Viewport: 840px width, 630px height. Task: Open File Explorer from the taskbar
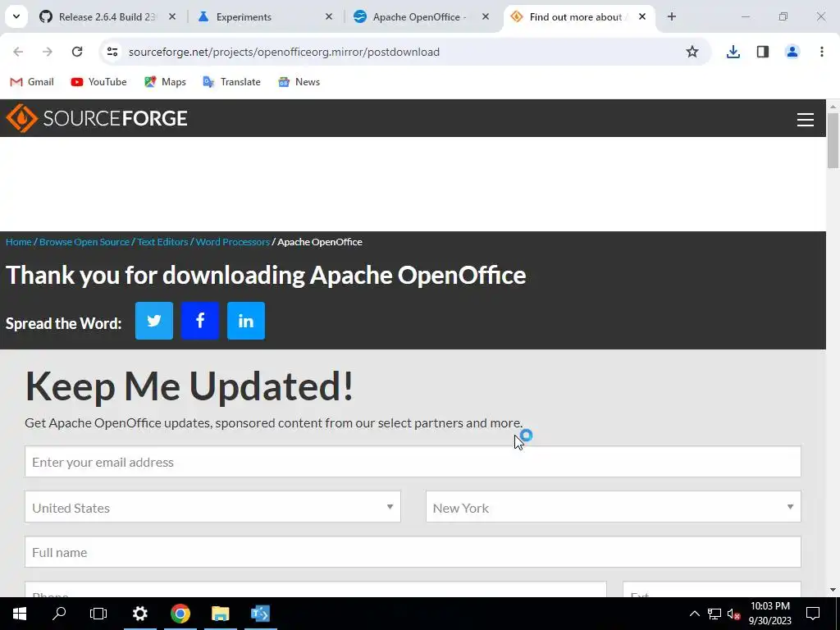click(x=220, y=614)
